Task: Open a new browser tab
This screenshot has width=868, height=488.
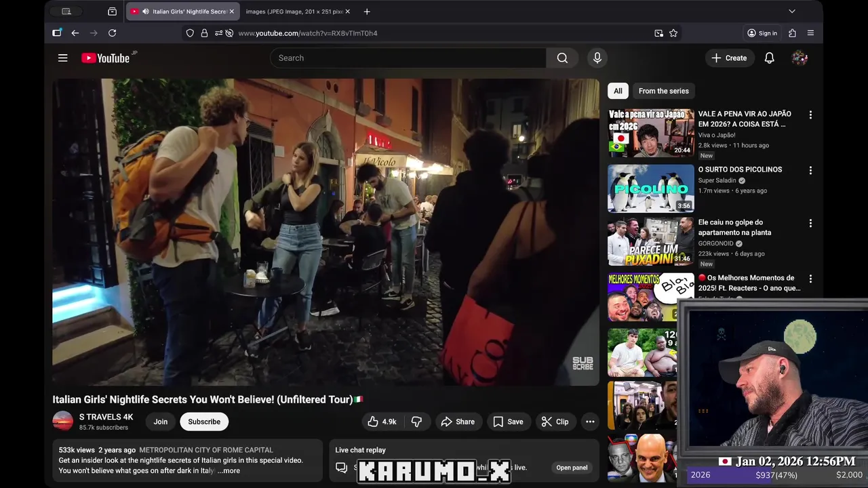Action: coord(367,12)
